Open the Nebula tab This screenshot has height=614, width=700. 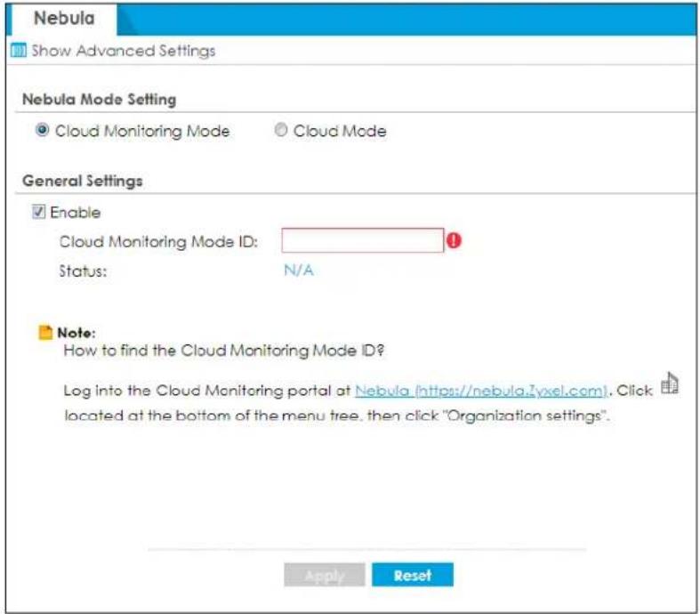(64, 19)
